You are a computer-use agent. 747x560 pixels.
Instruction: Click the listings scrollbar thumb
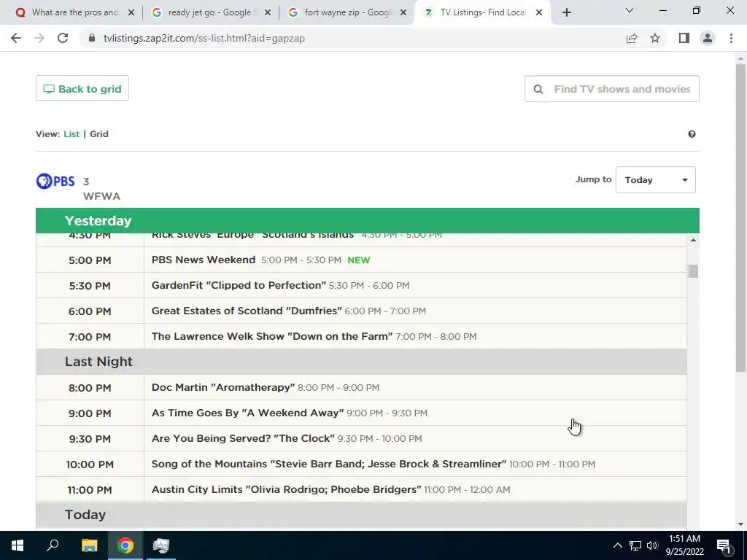point(693,271)
